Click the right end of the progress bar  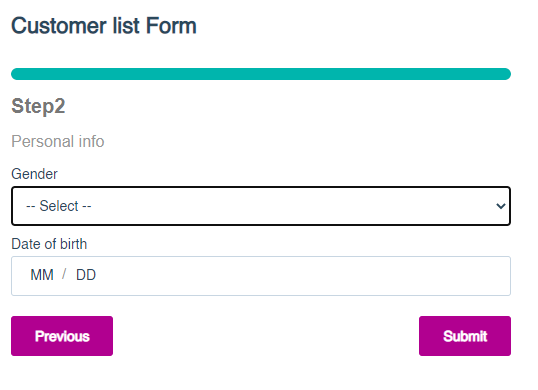(x=504, y=74)
